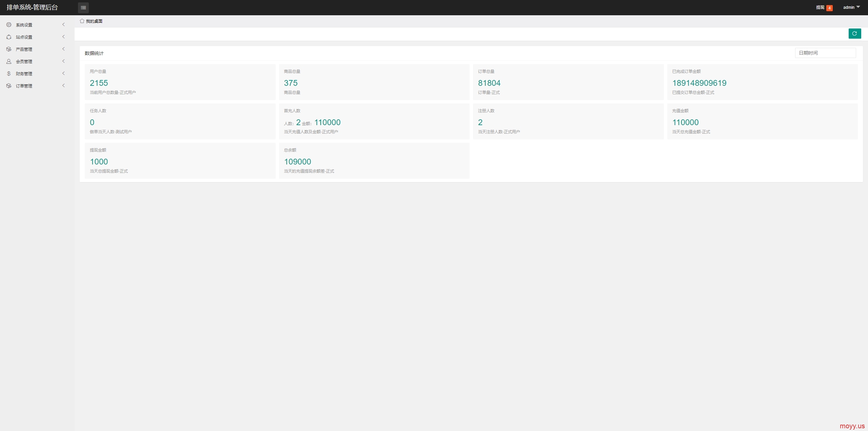Select the 我的桌面 tab

click(91, 21)
